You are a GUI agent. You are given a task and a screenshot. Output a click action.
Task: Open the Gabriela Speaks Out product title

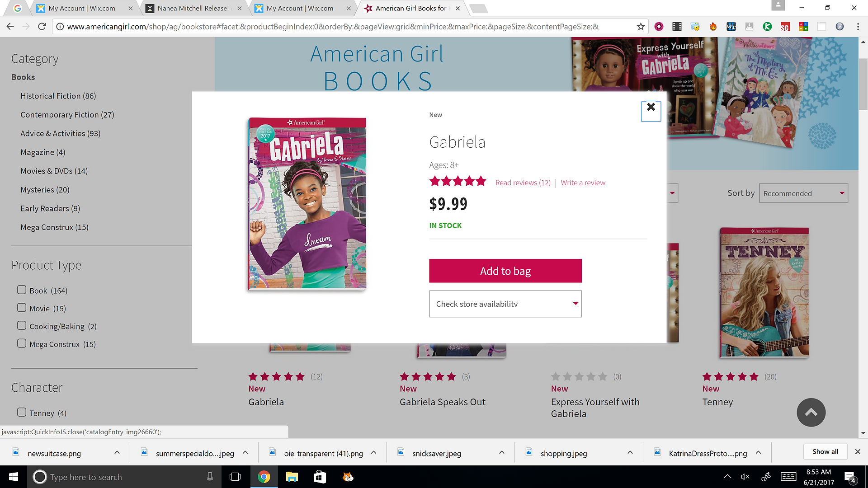pos(443,402)
